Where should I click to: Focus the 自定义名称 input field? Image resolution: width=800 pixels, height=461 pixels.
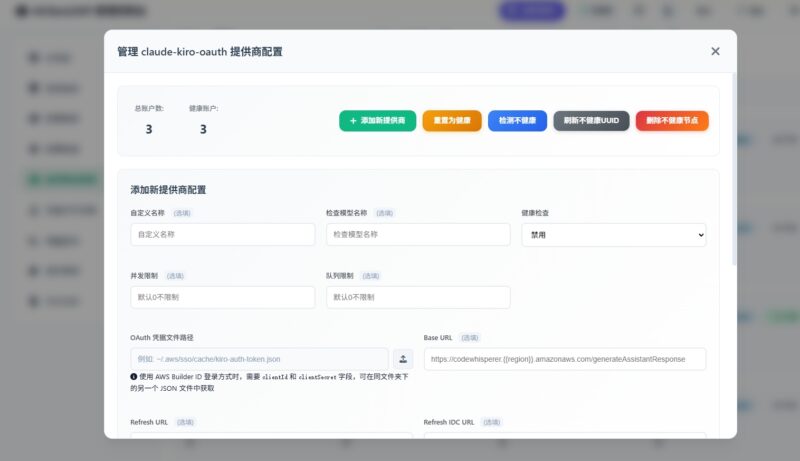[222, 235]
